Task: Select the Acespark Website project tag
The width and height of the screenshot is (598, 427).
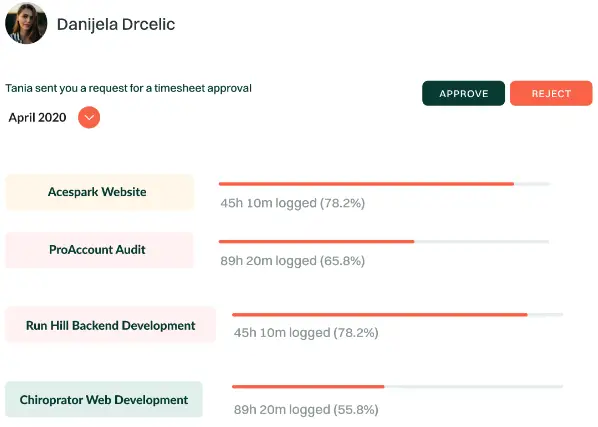Action: (x=100, y=192)
